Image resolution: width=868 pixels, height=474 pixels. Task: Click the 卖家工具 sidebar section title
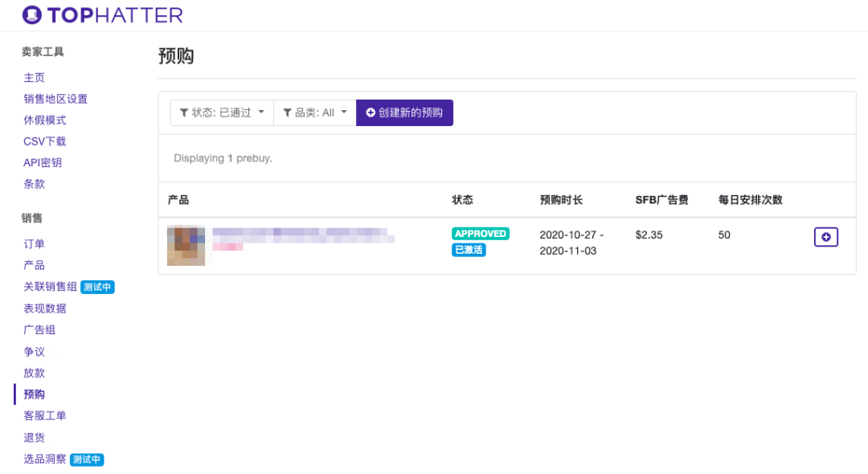[43, 52]
